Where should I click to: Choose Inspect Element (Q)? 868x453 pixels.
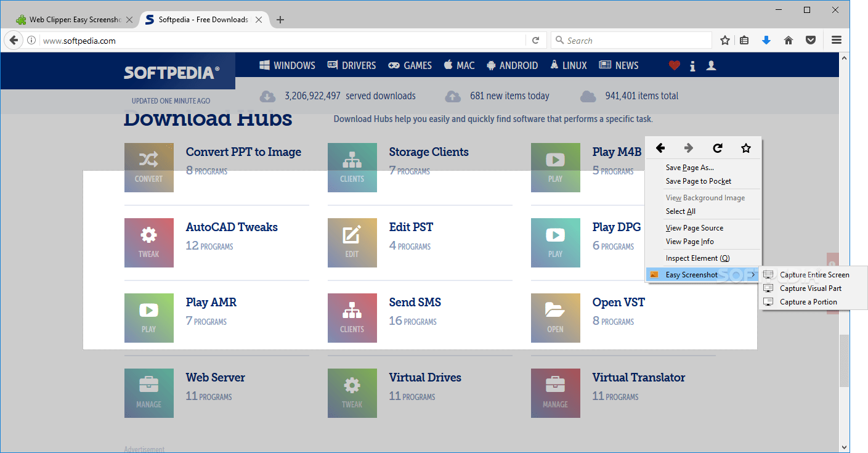[x=703, y=258]
